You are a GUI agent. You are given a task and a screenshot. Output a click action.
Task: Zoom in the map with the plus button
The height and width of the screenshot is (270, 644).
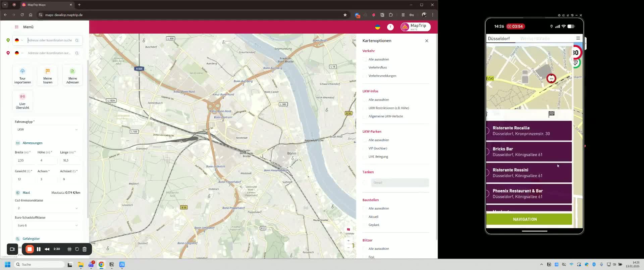point(348,241)
